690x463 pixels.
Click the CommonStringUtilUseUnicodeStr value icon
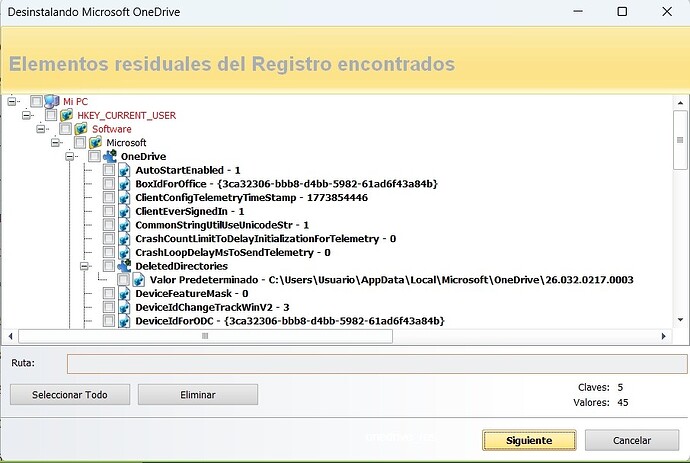[x=124, y=225]
